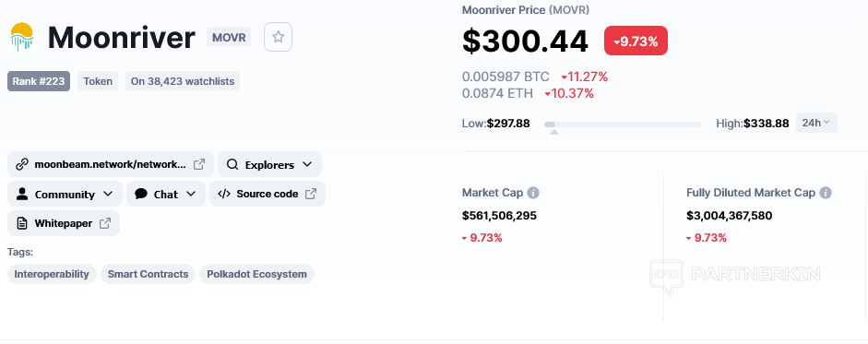Click the 0.0874 ETH price text
The width and height of the screenshot is (868, 344).
(498, 93)
